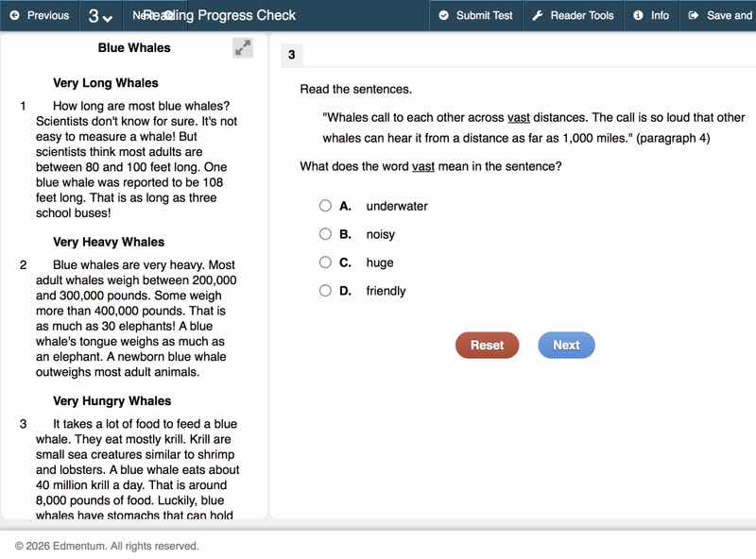Viewport: 756px width, 559px height.
Task: Pick answer C, huge
Action: [x=325, y=263]
